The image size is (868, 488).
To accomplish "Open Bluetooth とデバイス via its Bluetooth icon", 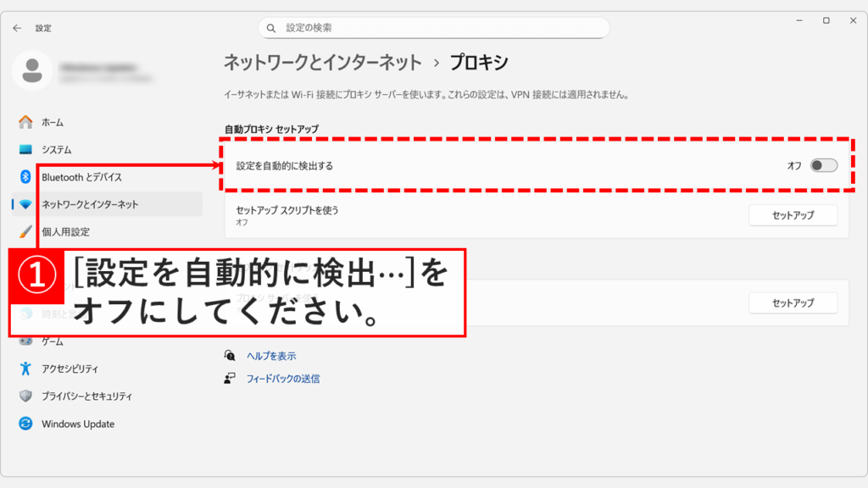I will (26, 176).
